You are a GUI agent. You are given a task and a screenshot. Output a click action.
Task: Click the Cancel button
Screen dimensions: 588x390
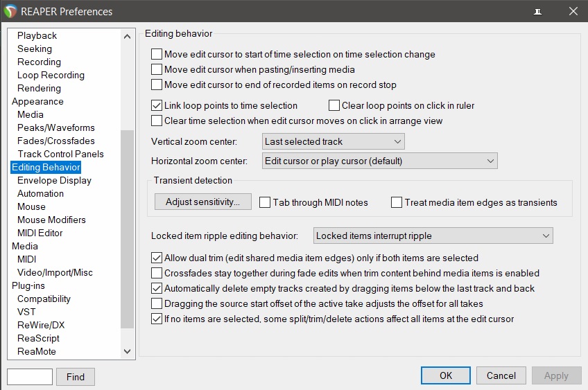pos(501,375)
